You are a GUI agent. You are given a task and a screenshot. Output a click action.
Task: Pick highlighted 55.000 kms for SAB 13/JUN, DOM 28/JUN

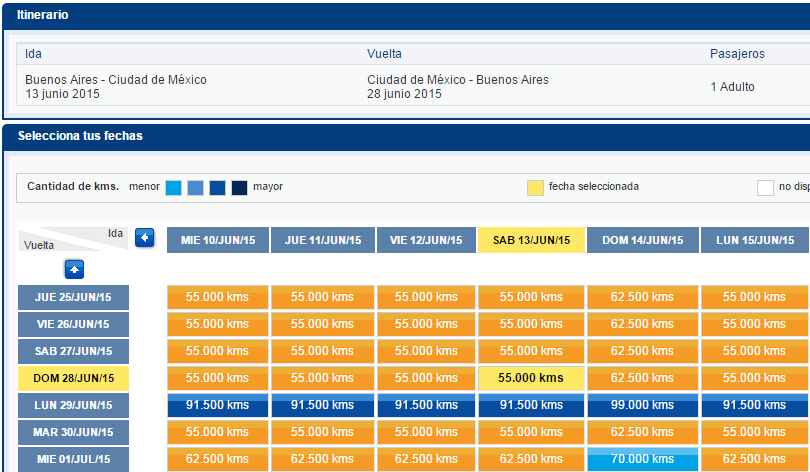531,378
